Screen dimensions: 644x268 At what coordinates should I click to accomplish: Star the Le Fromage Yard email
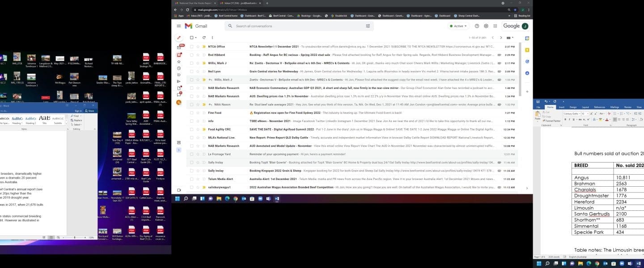point(198,154)
